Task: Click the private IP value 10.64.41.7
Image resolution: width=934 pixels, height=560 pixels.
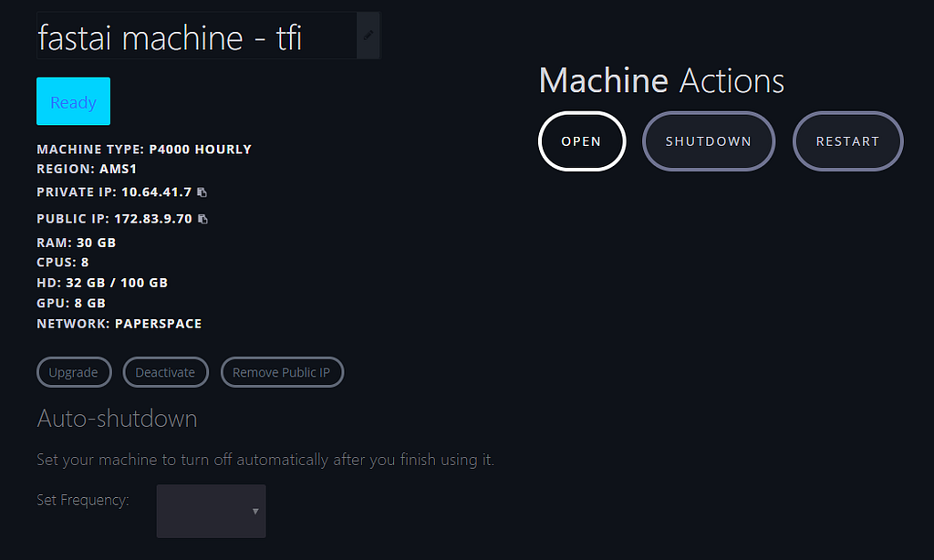Action: (156, 192)
